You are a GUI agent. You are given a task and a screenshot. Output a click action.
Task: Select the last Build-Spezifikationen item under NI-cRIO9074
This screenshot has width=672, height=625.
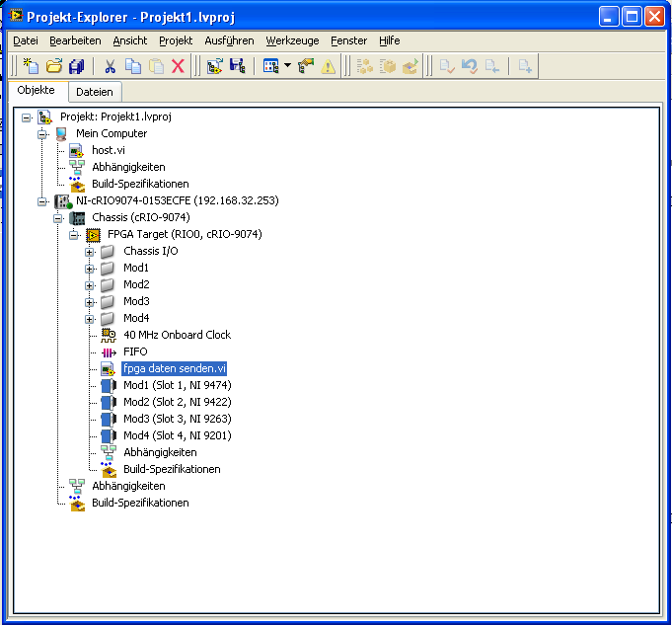pyautogui.click(x=140, y=503)
